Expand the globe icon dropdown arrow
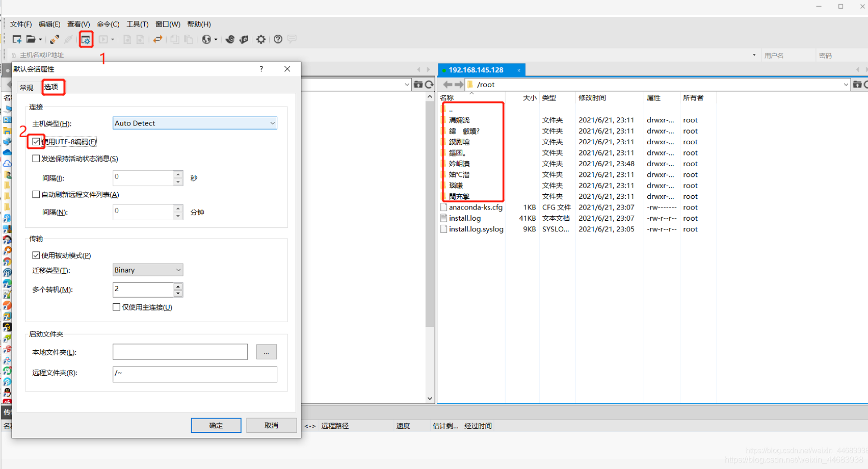 (216, 39)
